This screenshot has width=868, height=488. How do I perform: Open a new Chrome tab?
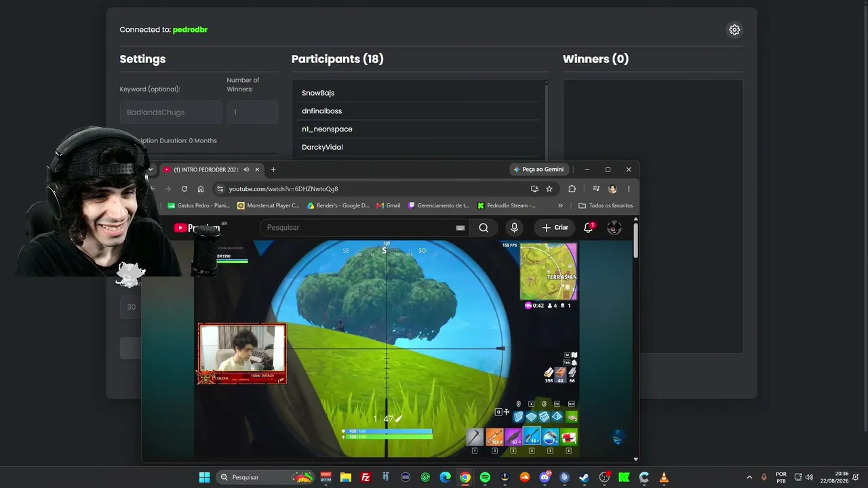[x=273, y=169]
